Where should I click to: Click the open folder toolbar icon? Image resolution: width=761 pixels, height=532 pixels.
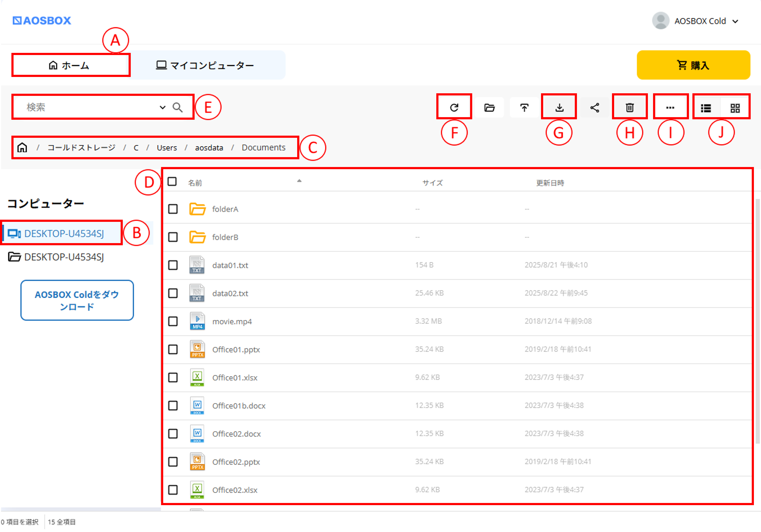[489, 107]
